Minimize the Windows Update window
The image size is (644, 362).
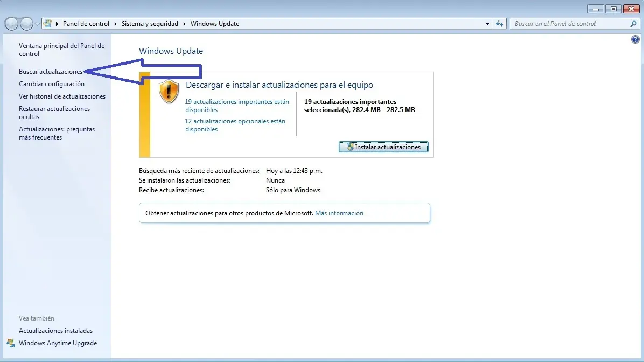point(596,9)
